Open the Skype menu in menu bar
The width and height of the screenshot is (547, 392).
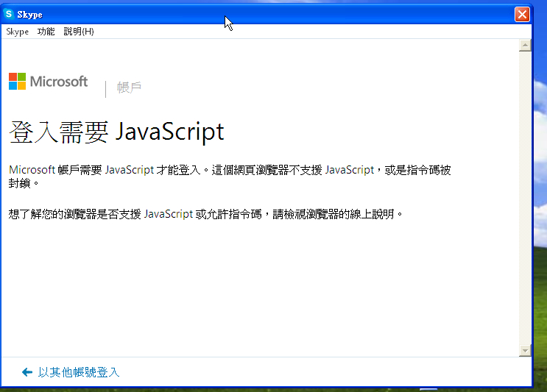(x=18, y=32)
